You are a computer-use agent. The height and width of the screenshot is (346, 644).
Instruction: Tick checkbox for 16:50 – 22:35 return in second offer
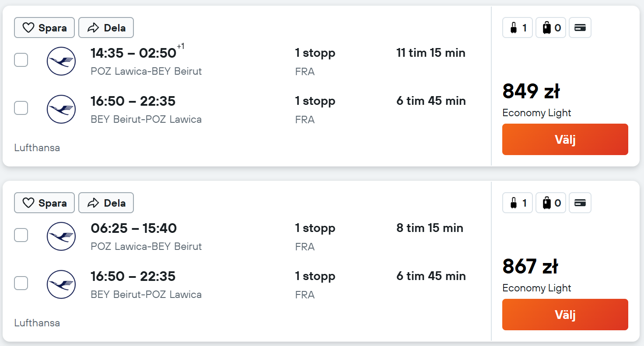pyautogui.click(x=21, y=283)
